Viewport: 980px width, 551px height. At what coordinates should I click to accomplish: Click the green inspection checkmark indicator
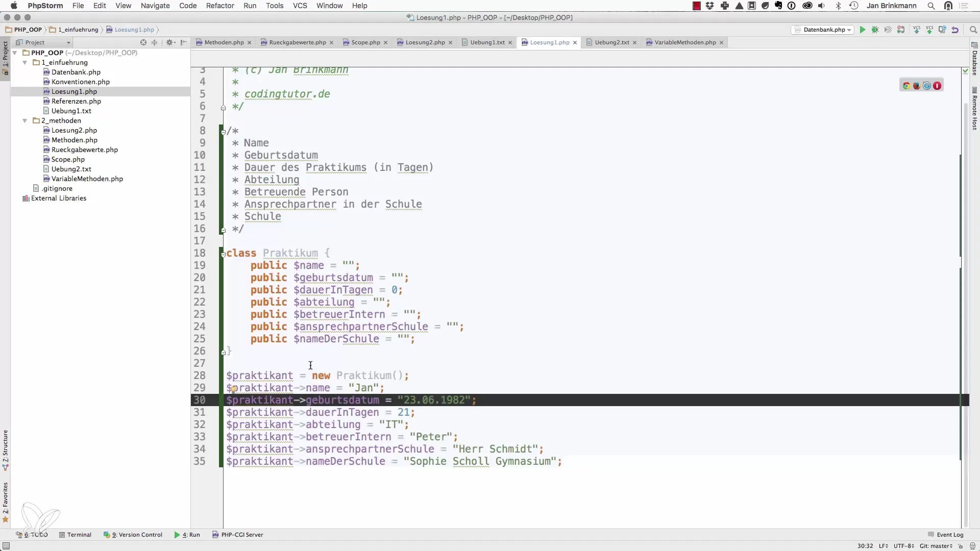click(965, 71)
